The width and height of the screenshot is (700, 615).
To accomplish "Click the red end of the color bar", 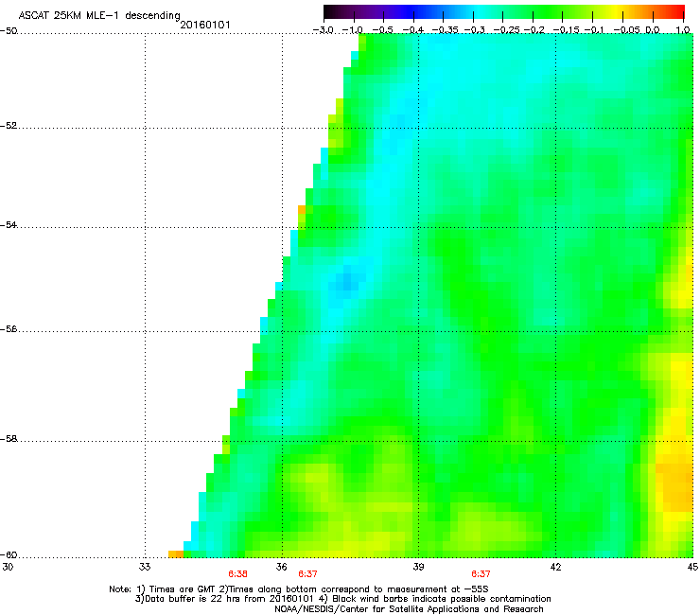I will (679, 11).
